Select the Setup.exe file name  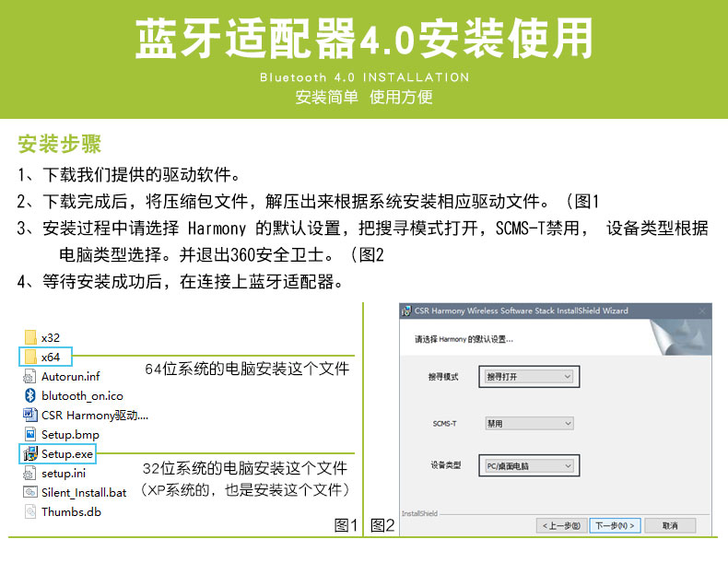point(67,454)
